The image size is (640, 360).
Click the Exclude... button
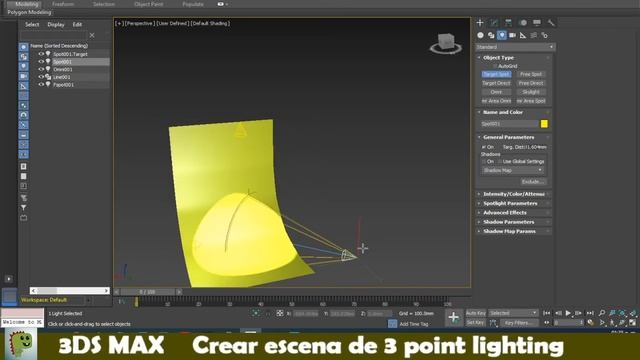[x=533, y=182]
